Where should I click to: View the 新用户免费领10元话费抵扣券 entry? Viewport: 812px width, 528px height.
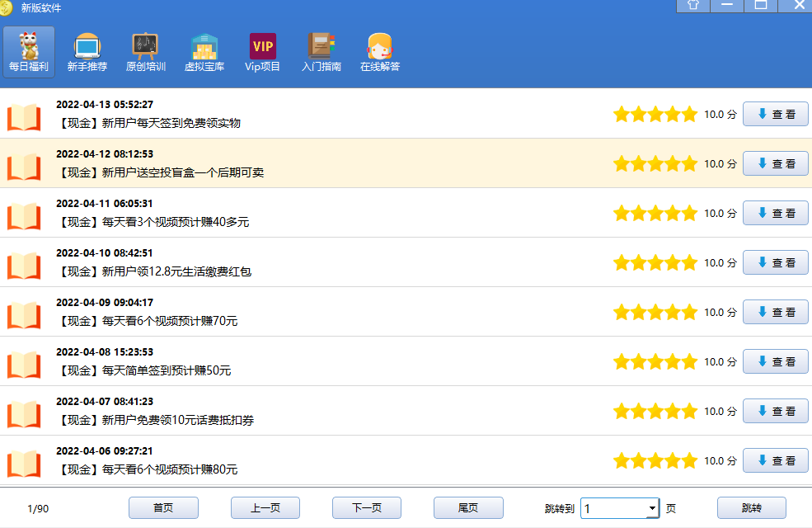775,411
